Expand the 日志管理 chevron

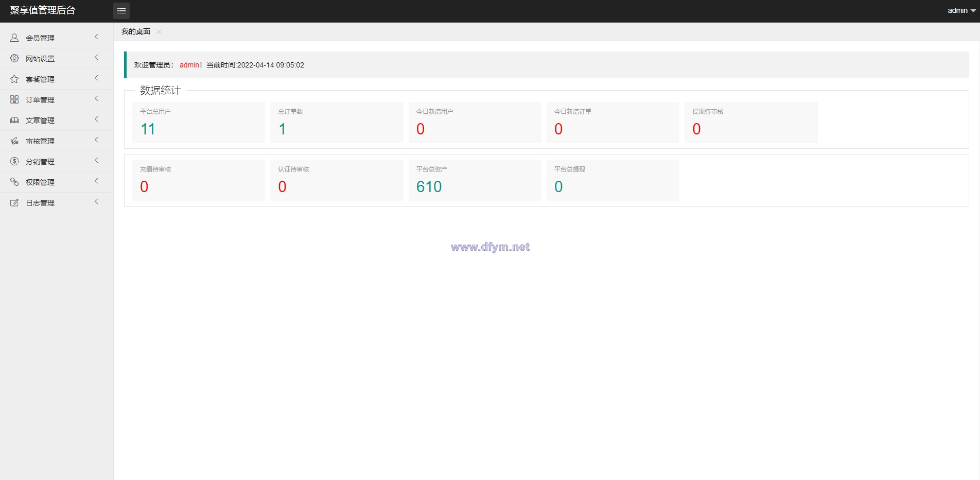pyautogui.click(x=96, y=201)
